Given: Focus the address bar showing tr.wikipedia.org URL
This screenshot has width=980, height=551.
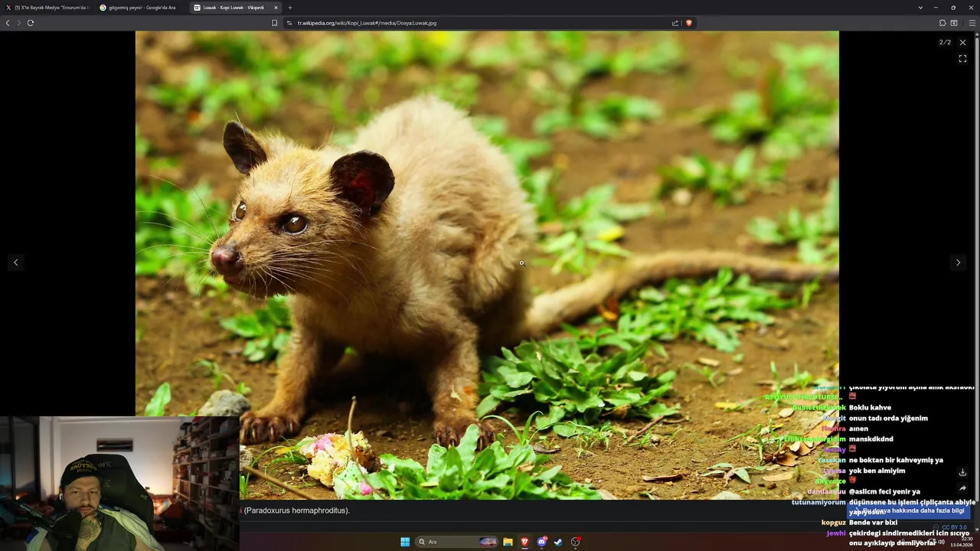Looking at the screenshot, I should click(x=482, y=23).
